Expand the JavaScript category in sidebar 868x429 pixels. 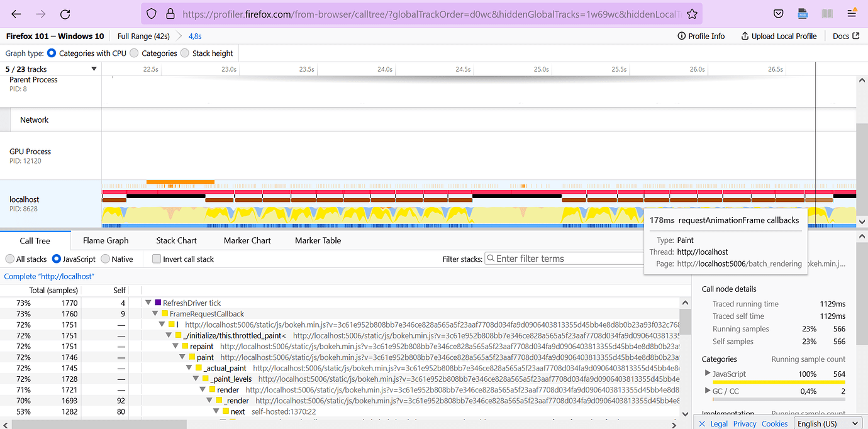[708, 374]
